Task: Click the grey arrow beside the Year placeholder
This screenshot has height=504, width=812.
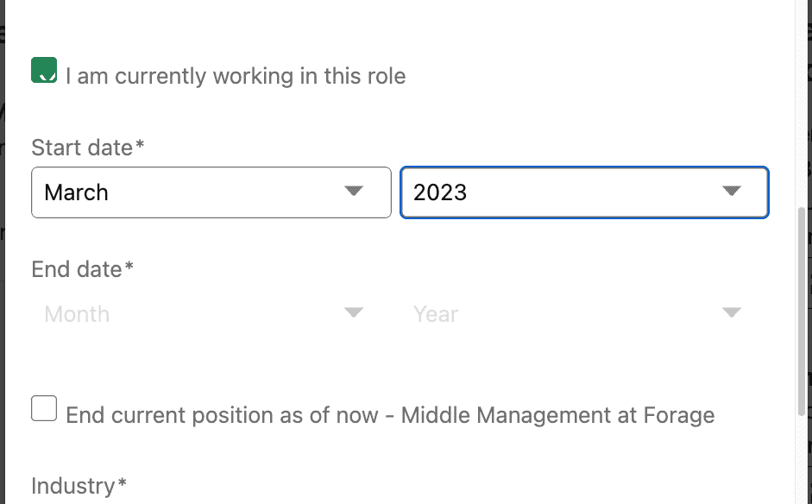Action: (731, 312)
